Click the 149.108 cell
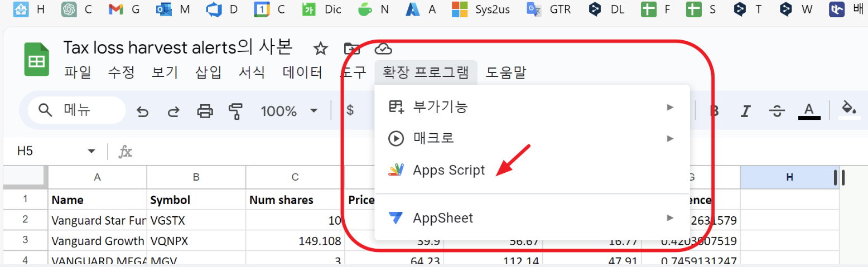This screenshot has width=868, height=267. tap(295, 241)
